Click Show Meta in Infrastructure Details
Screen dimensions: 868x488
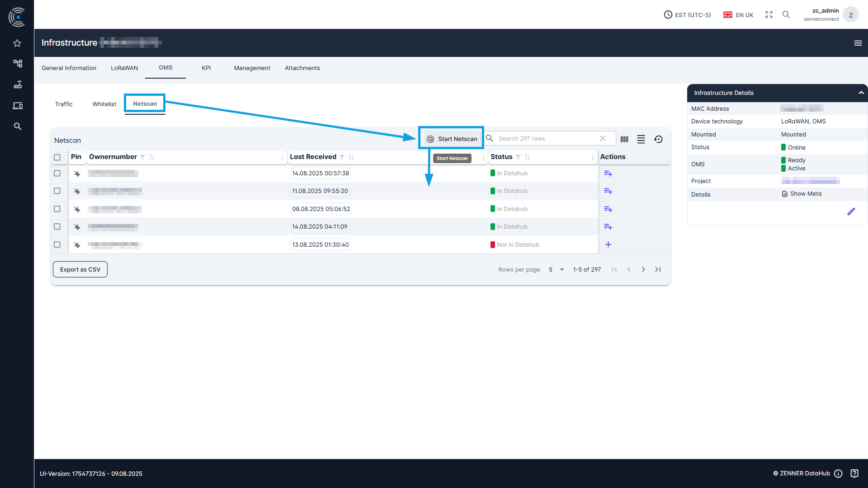coord(806,193)
